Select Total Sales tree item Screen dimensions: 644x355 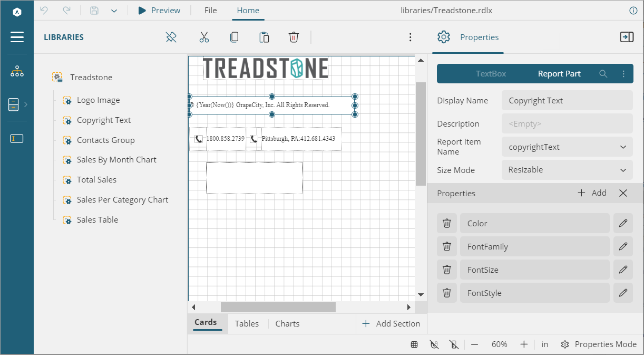(96, 180)
